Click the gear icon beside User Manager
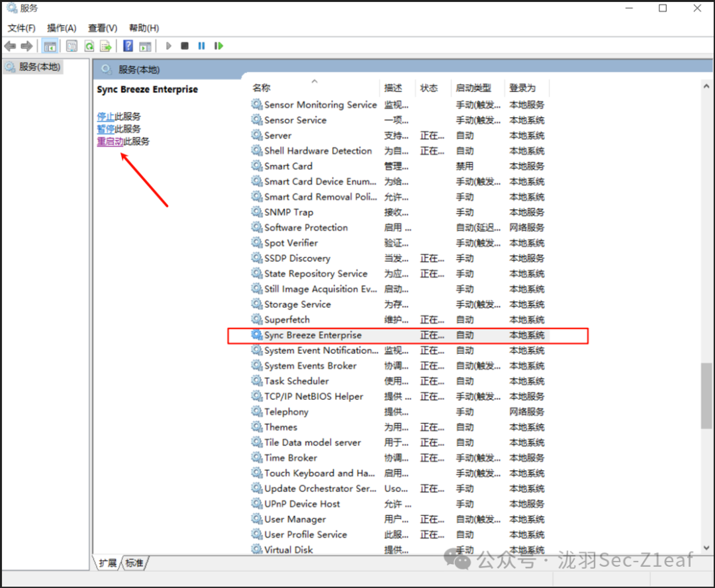Screen dimensions: 715x588 coord(257,519)
